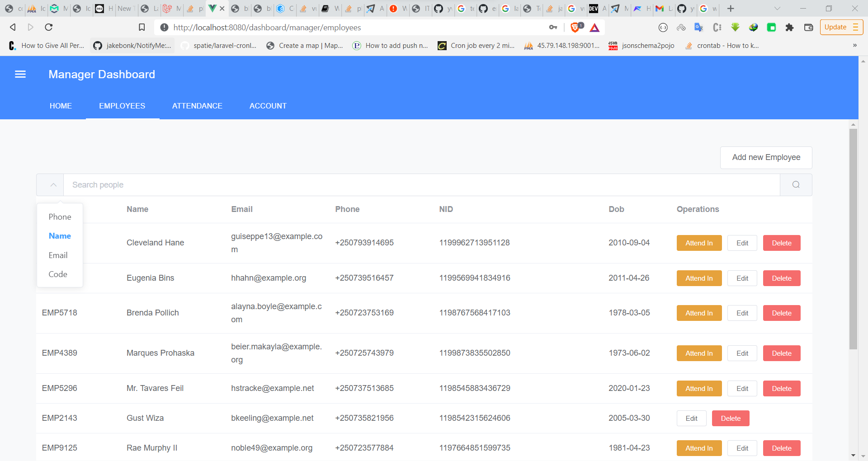Viewport: 868px width, 461px height.
Task: Open the browser extensions puzzle icon
Action: [x=790, y=27]
